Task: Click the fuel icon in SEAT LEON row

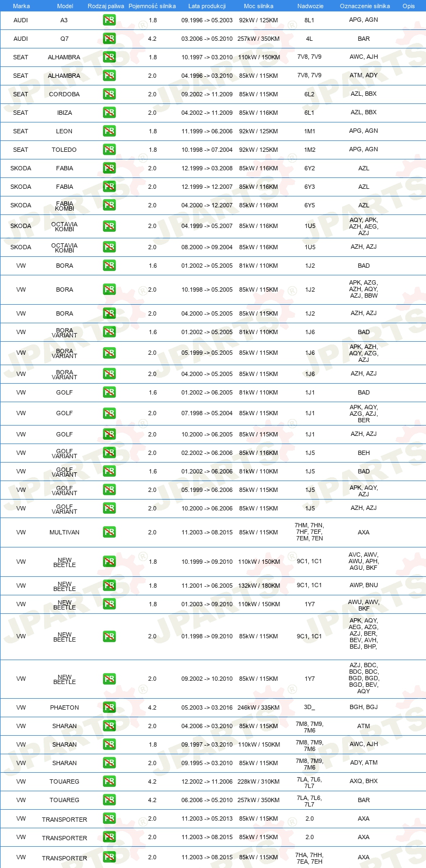Action: coord(109,131)
